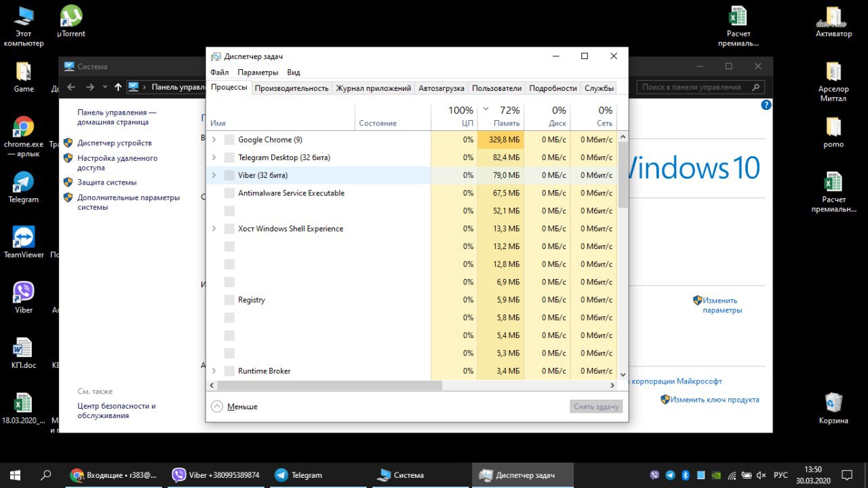Open Центр безопасности и обслуживания link
The height and width of the screenshot is (488, 868).
[x=117, y=411]
